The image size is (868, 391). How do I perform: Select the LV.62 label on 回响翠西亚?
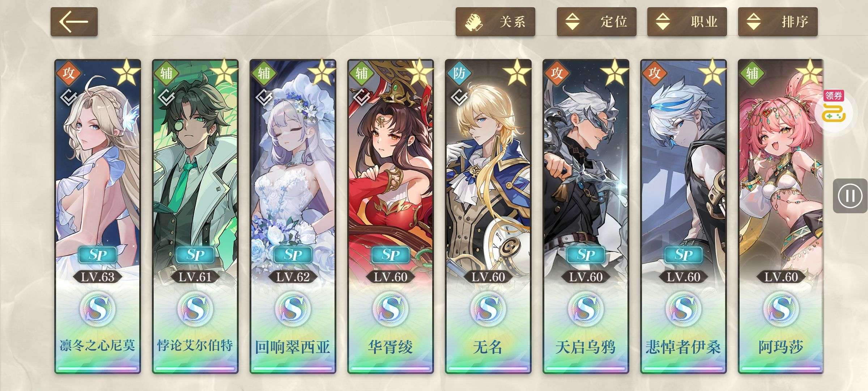pyautogui.click(x=293, y=277)
